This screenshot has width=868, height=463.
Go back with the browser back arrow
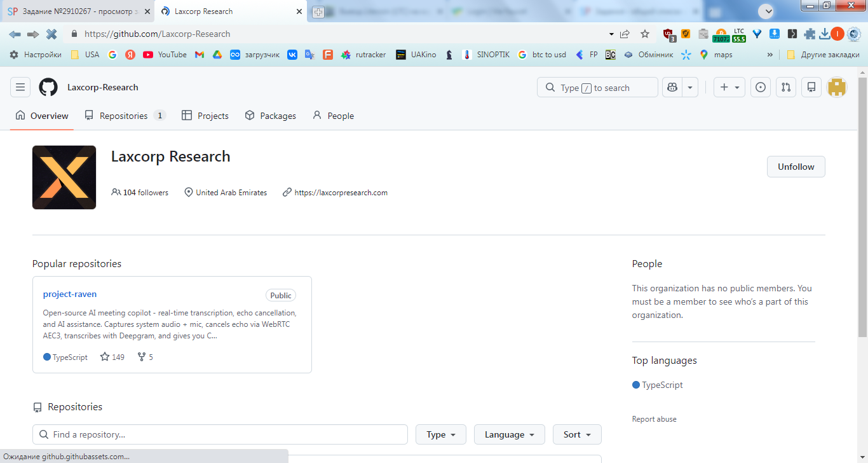(15, 34)
